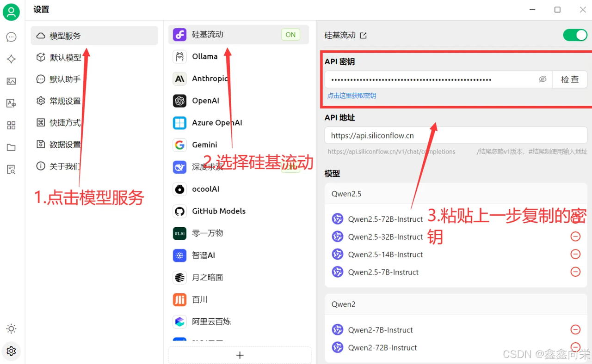Image resolution: width=592 pixels, height=364 pixels.
Task: Show API key with the eye icon
Action: tap(543, 79)
